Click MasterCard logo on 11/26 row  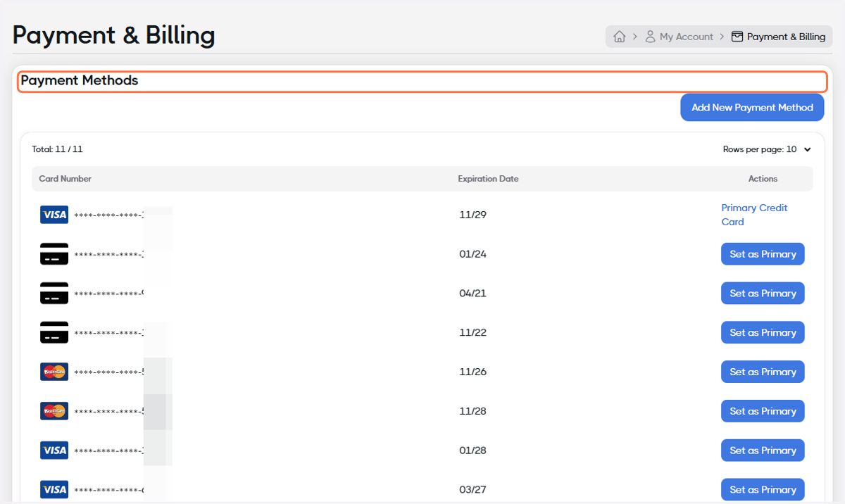(54, 372)
